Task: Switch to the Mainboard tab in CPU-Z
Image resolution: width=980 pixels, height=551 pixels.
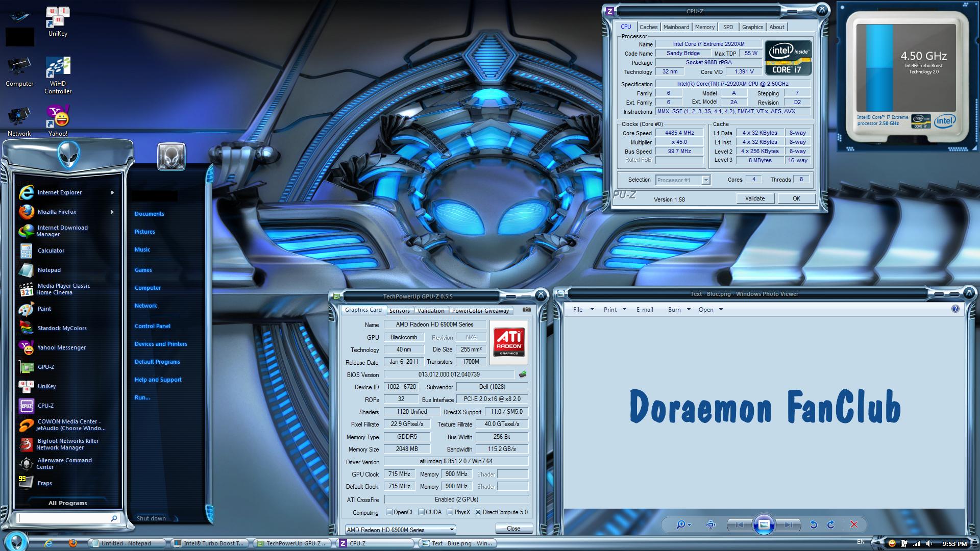Action: pos(676,27)
